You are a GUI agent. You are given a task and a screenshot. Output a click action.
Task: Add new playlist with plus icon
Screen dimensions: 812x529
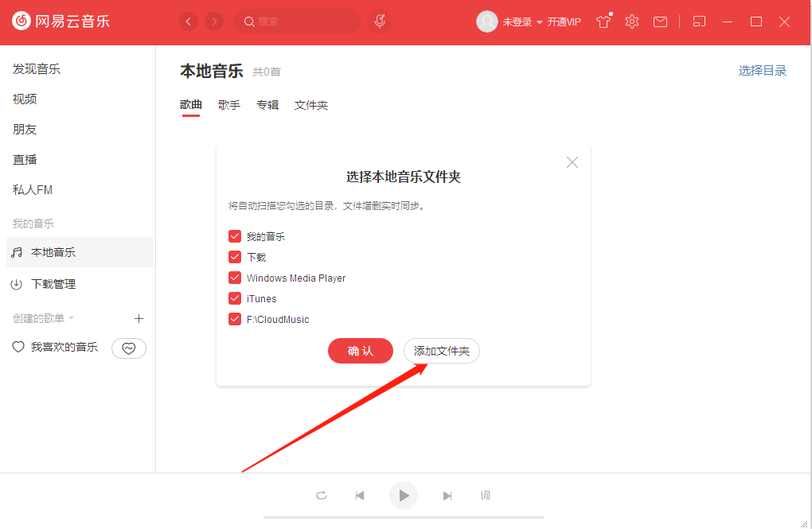tap(139, 318)
